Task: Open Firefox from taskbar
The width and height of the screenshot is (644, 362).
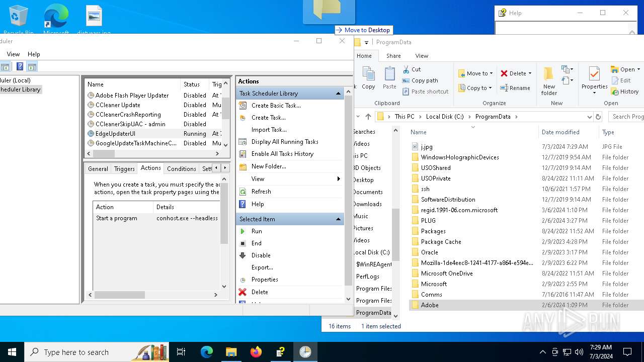Action: [256, 352]
